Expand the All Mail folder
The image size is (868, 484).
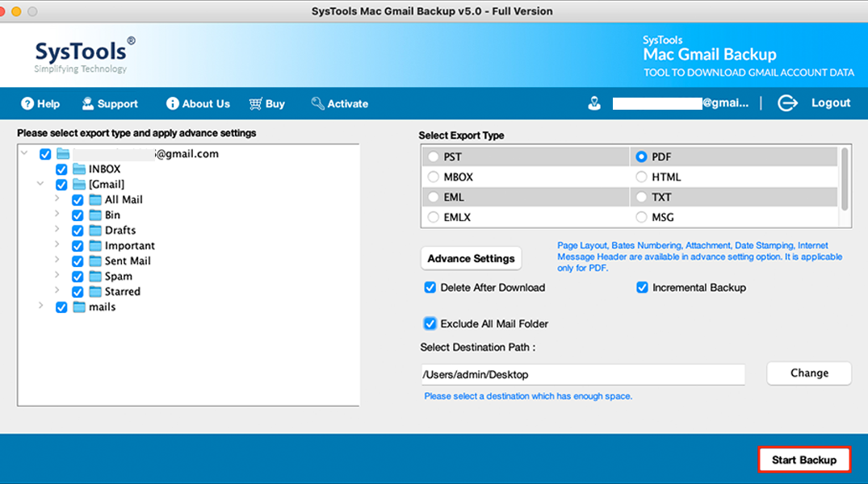[57, 198]
